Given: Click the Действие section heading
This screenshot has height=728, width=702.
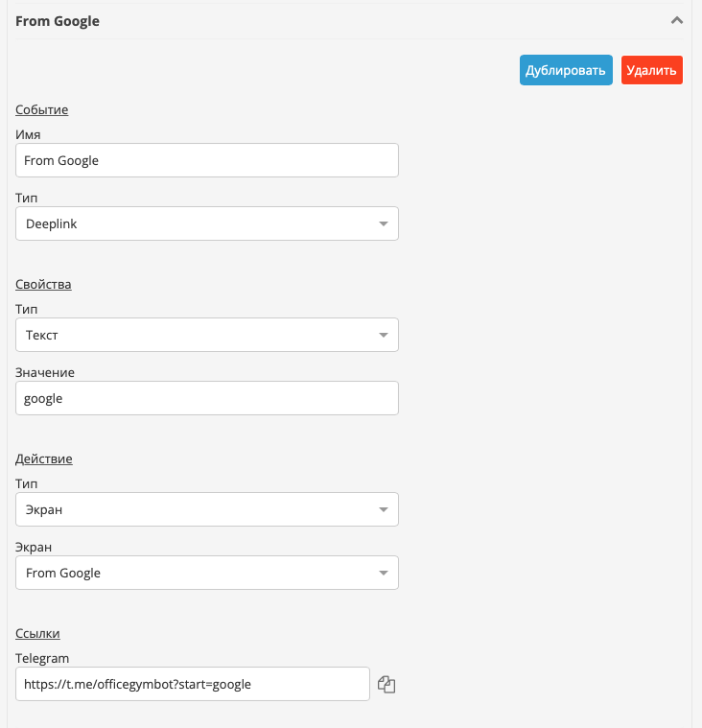Looking at the screenshot, I should coord(44,458).
